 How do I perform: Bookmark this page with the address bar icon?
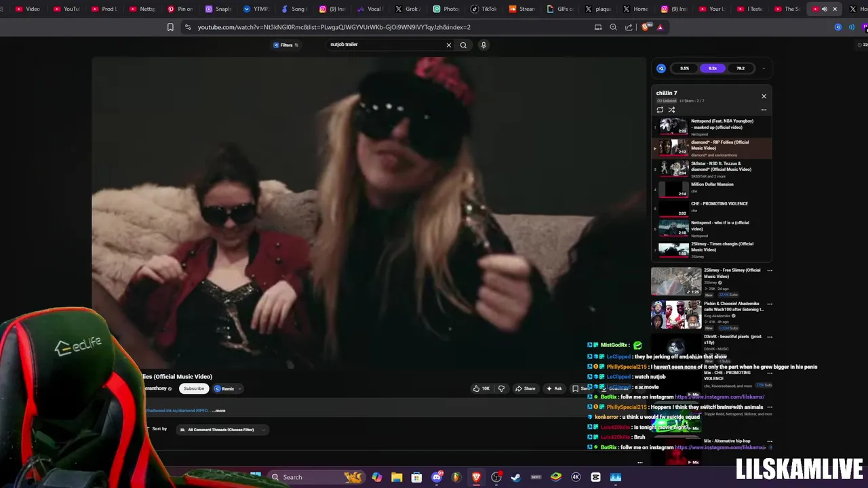(x=170, y=27)
